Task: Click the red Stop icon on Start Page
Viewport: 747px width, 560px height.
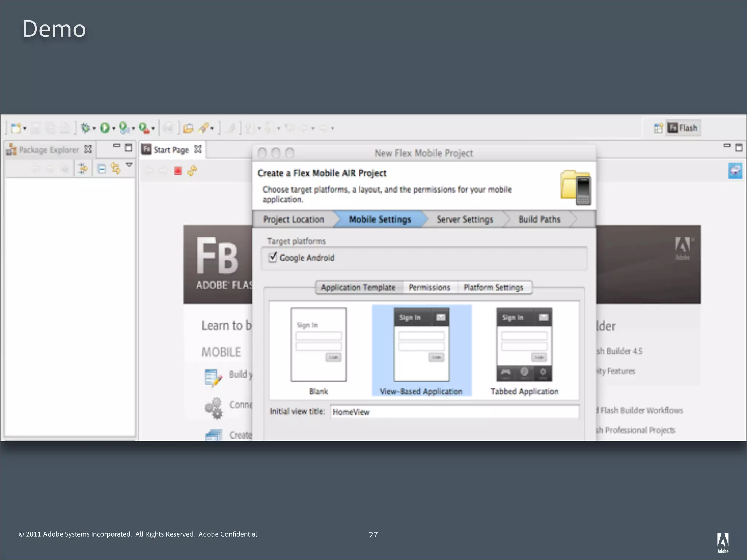Action: [178, 171]
